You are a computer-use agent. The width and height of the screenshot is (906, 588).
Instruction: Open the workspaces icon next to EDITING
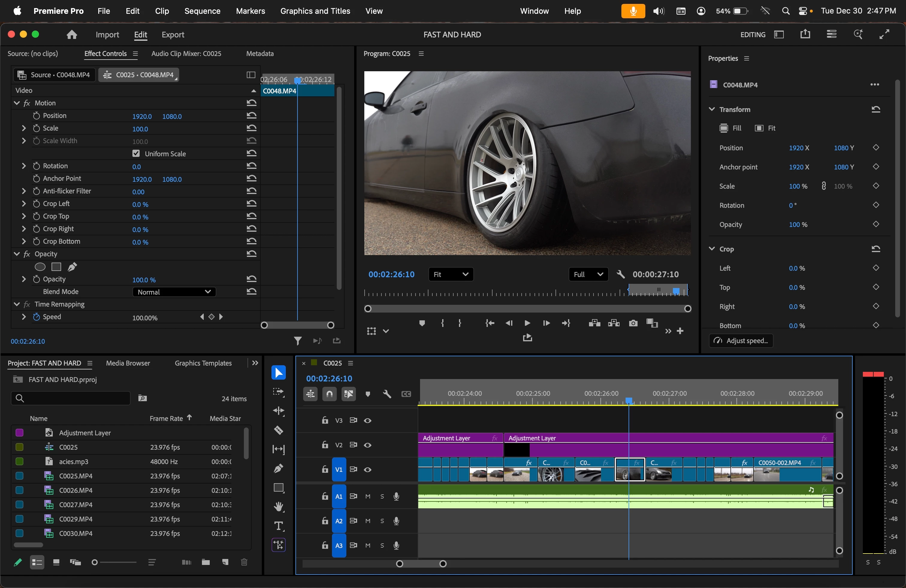pyautogui.click(x=779, y=34)
